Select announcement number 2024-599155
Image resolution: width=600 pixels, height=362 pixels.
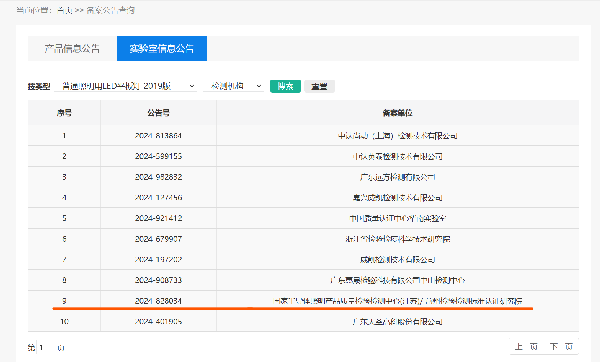click(x=158, y=156)
